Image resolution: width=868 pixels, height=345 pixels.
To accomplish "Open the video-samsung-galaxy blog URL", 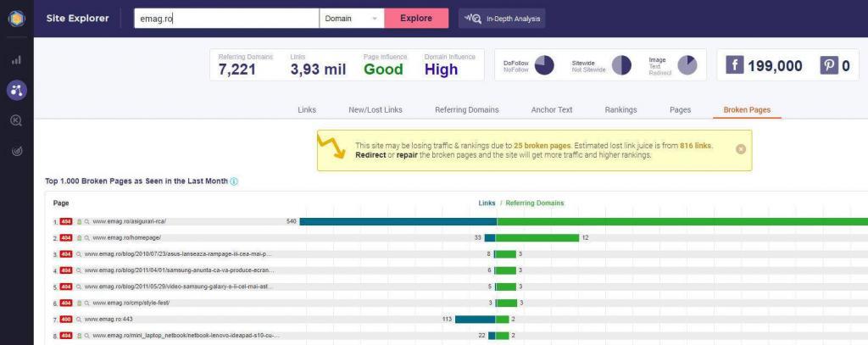I will (x=179, y=287).
